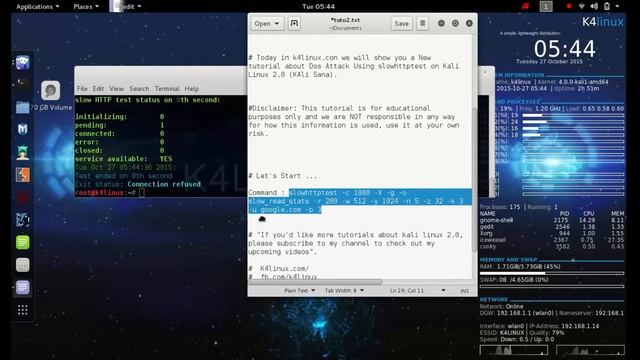Open the green notes dock icon
The height and width of the screenshot is (360, 640).
click(x=22, y=242)
